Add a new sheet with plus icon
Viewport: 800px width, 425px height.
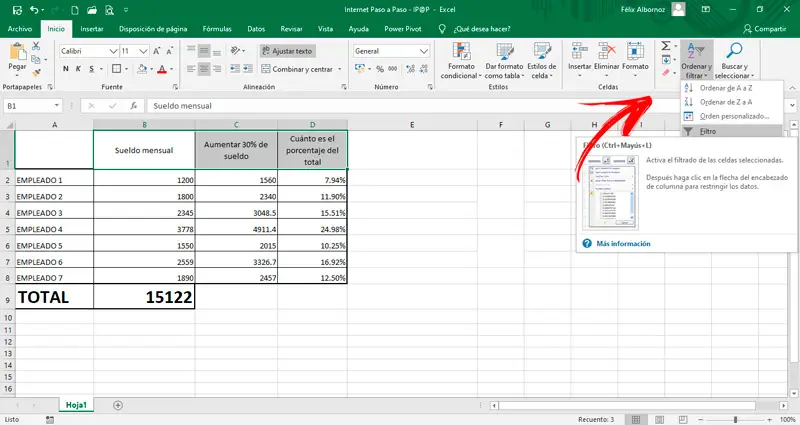(118, 405)
